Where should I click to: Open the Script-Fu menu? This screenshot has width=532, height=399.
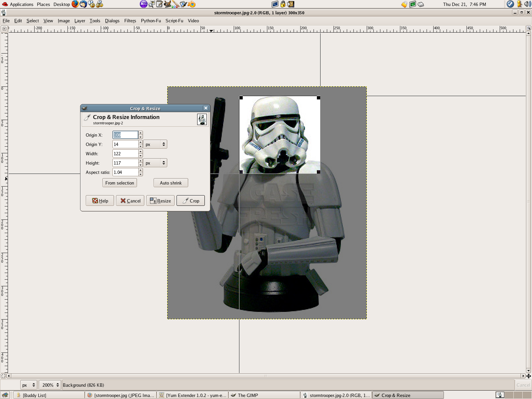coord(174,21)
